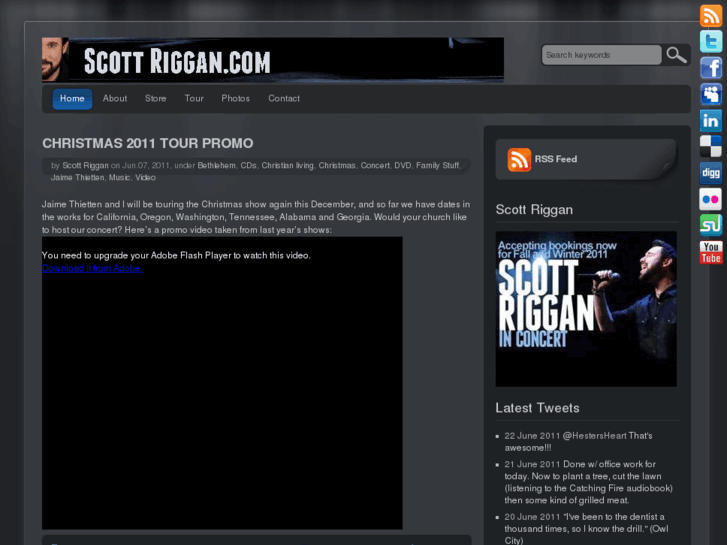The height and width of the screenshot is (545, 727).
Task: Open the Digg icon in the social sidebar
Action: point(711,173)
